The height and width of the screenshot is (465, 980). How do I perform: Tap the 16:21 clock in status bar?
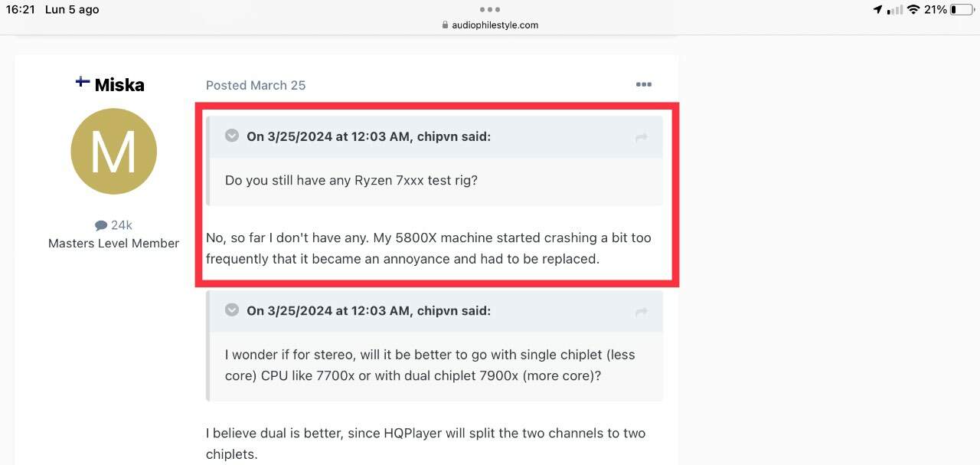point(21,10)
